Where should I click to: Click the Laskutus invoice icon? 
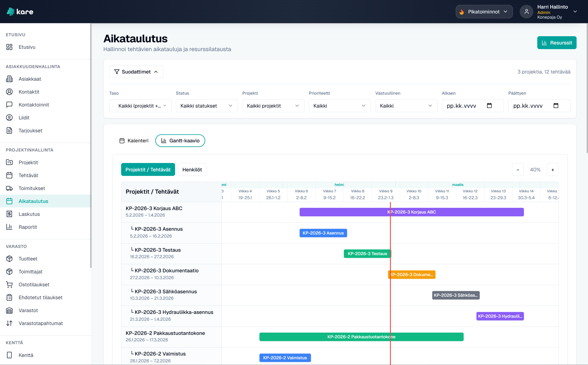click(9, 214)
